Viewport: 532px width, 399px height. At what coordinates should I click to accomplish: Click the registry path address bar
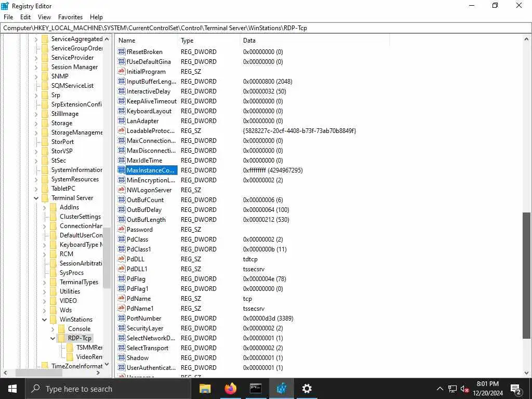click(265, 28)
